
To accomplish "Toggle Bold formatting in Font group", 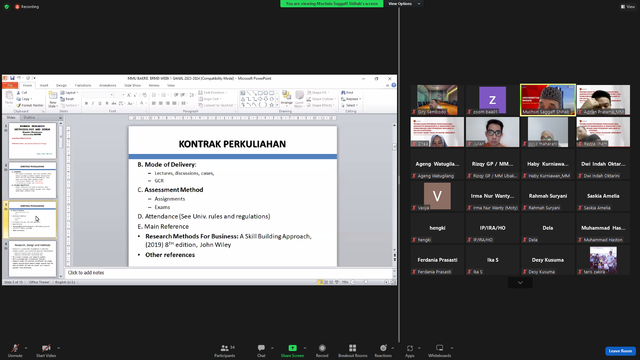I will pyautogui.click(x=87, y=103).
